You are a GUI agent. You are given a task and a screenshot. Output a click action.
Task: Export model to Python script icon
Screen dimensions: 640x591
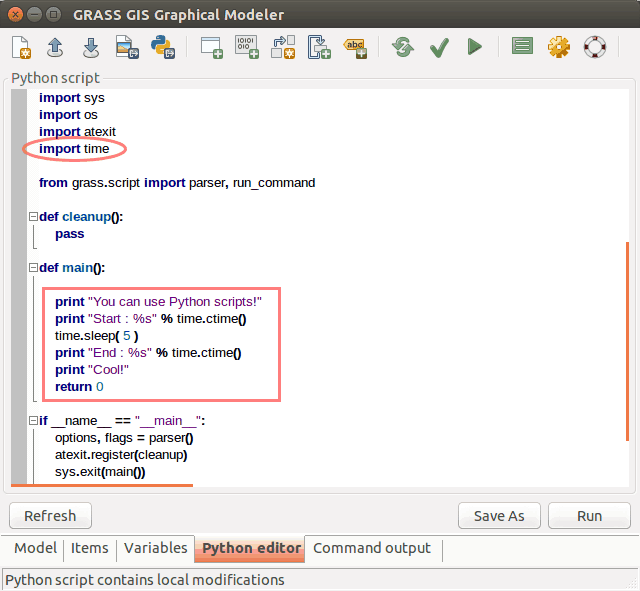[x=161, y=47]
